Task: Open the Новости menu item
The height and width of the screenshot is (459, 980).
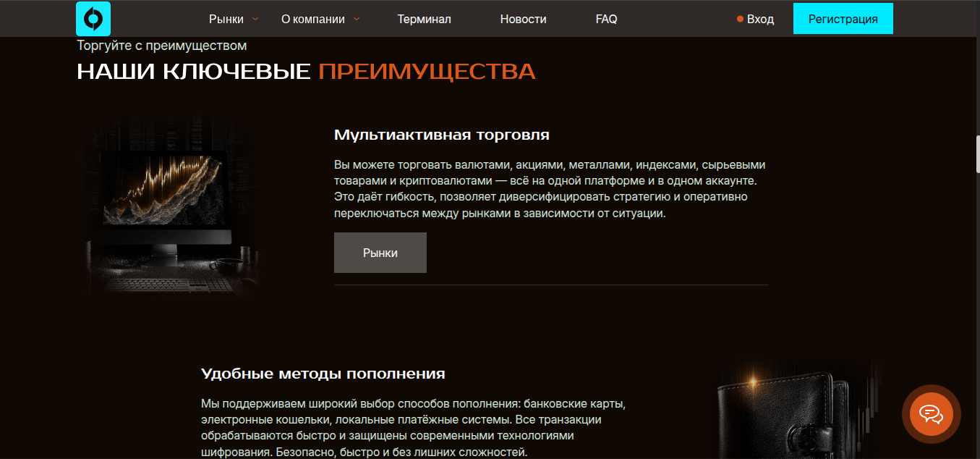Action: [x=523, y=19]
